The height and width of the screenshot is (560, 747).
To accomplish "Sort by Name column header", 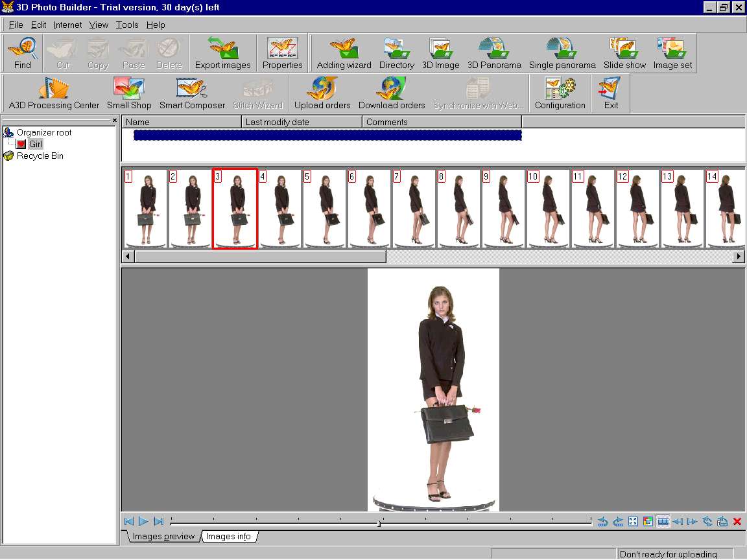I will 182,122.
